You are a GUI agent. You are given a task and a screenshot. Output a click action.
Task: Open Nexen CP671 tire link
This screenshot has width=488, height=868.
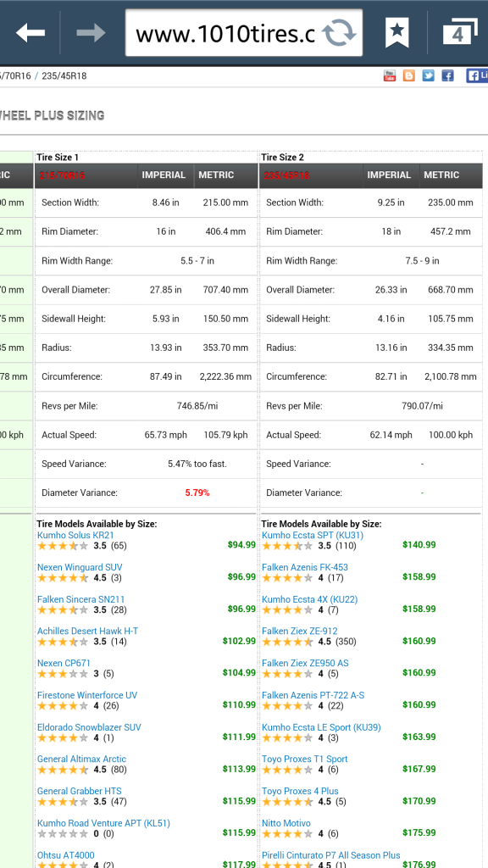pyautogui.click(x=64, y=663)
